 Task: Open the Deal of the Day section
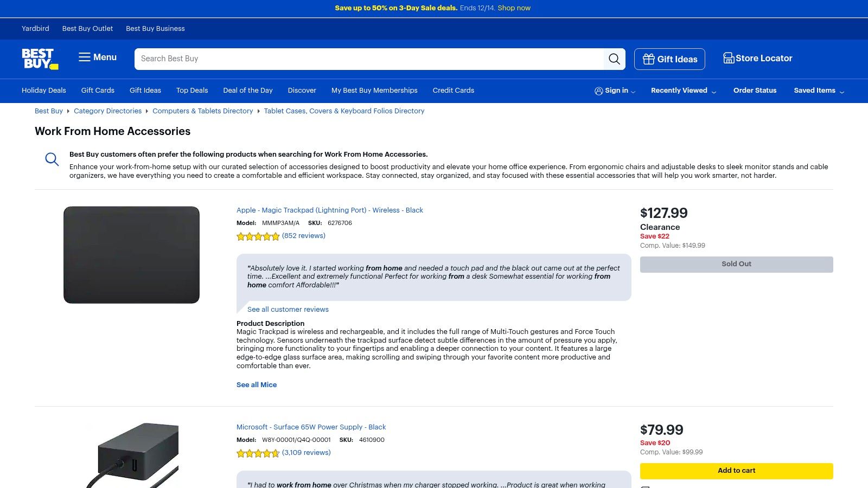click(247, 91)
